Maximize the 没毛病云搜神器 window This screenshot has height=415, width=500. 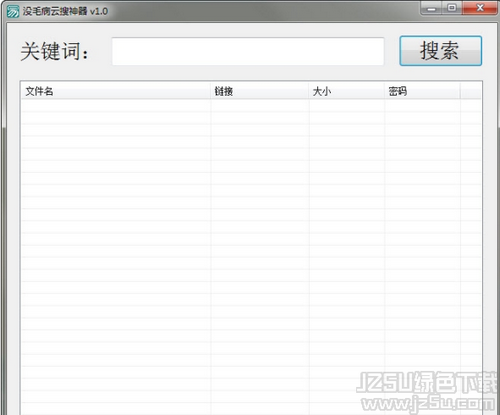(452, 8)
